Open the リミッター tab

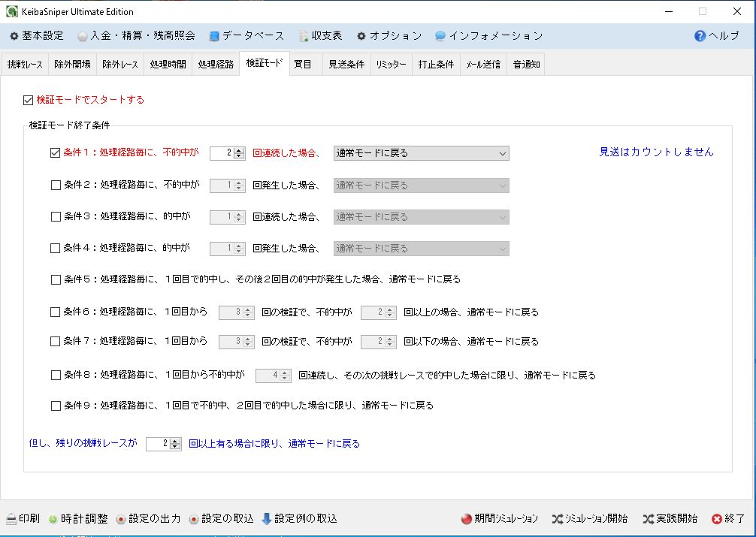[x=391, y=64]
